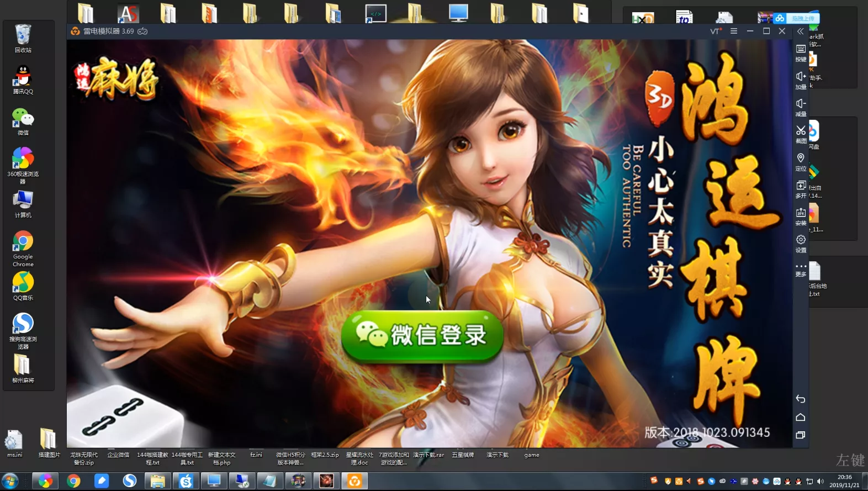Click the 拖拽上传 Baidu upload widget

pos(796,18)
